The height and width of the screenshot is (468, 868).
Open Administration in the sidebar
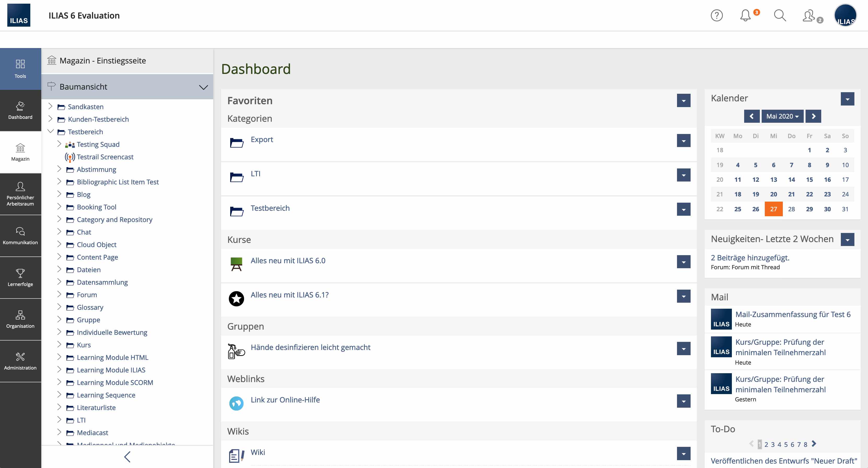pyautogui.click(x=20, y=361)
